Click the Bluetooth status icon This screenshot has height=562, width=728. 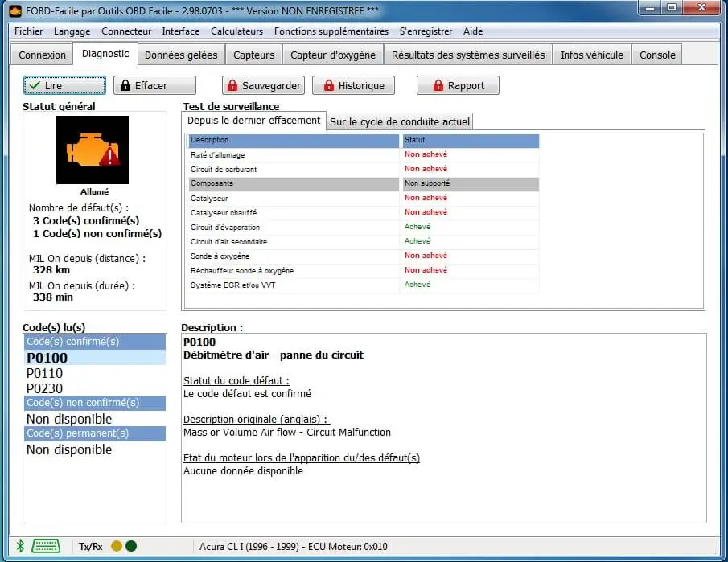20,546
